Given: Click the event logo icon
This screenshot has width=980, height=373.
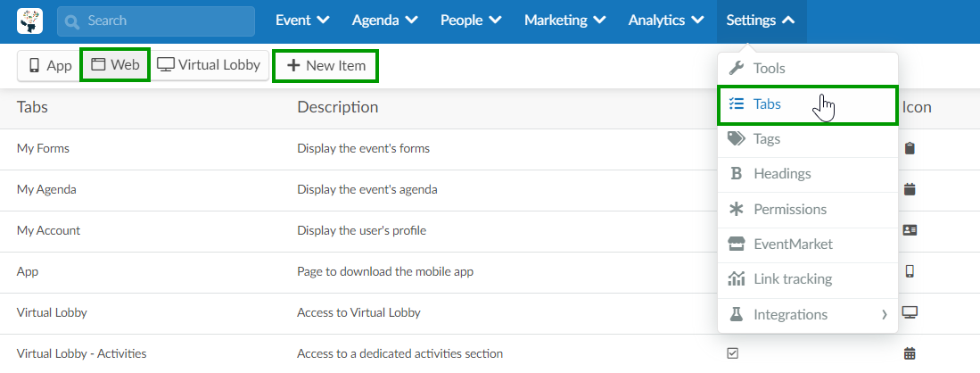Looking at the screenshot, I should coord(30,21).
